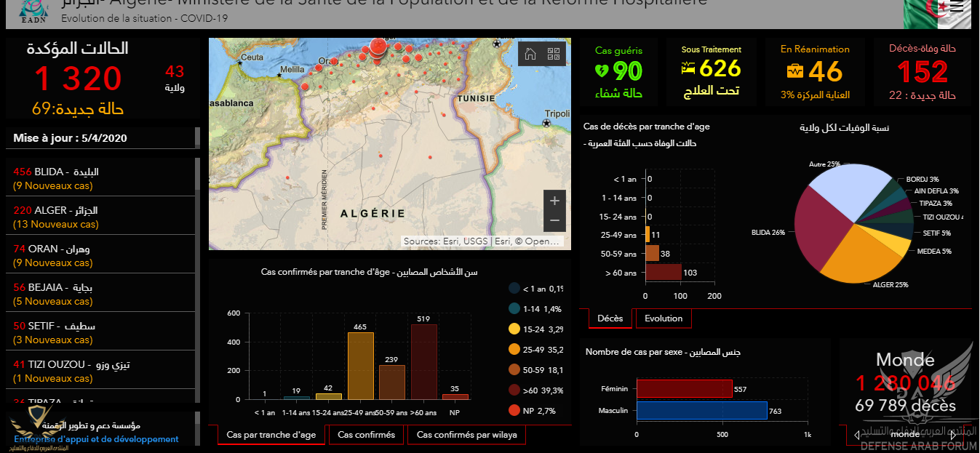
Task: Click the '> 60 ans' deaths bar (103)
Action: tap(664, 272)
